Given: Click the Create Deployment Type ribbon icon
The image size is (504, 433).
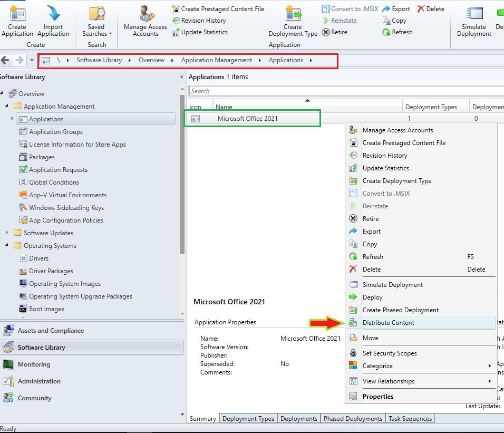Looking at the screenshot, I should (293, 21).
